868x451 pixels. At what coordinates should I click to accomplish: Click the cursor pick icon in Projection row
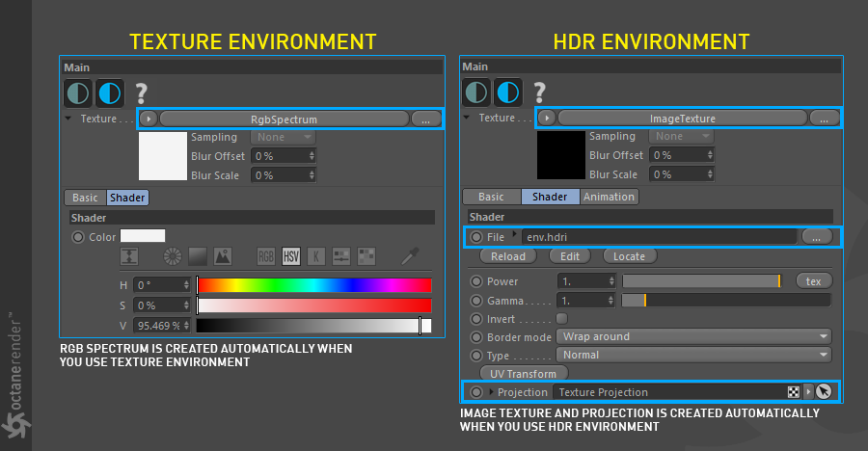pyautogui.click(x=824, y=391)
